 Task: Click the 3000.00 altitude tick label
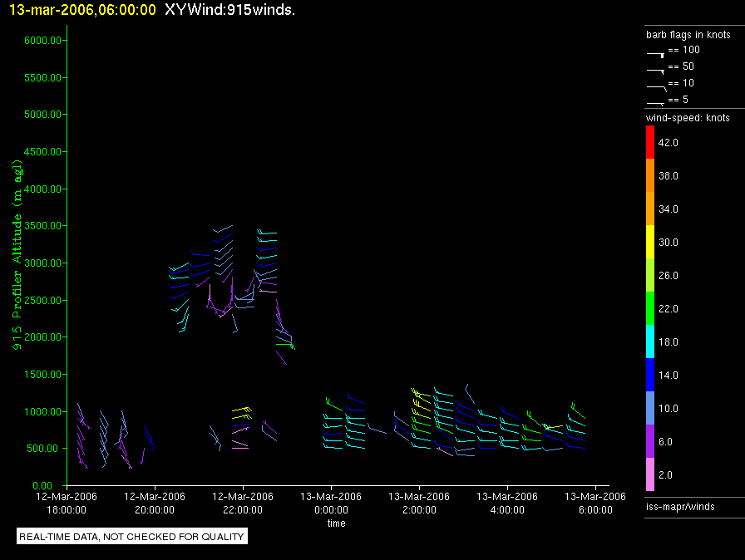coord(42,263)
